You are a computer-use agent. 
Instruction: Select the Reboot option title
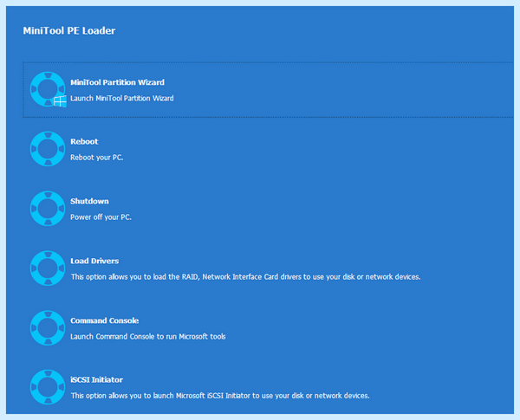[x=84, y=141]
